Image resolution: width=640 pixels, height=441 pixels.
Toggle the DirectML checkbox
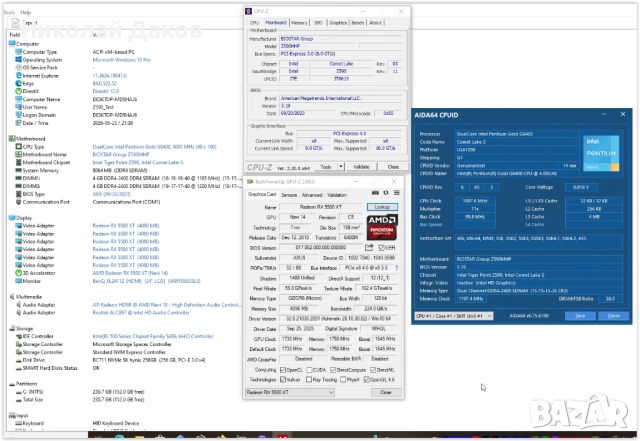pyautogui.click(x=373, y=370)
